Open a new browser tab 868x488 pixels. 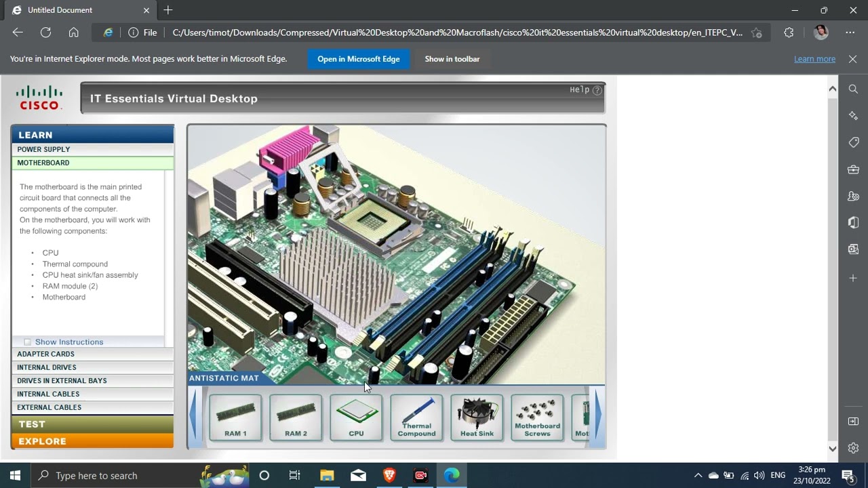(168, 10)
